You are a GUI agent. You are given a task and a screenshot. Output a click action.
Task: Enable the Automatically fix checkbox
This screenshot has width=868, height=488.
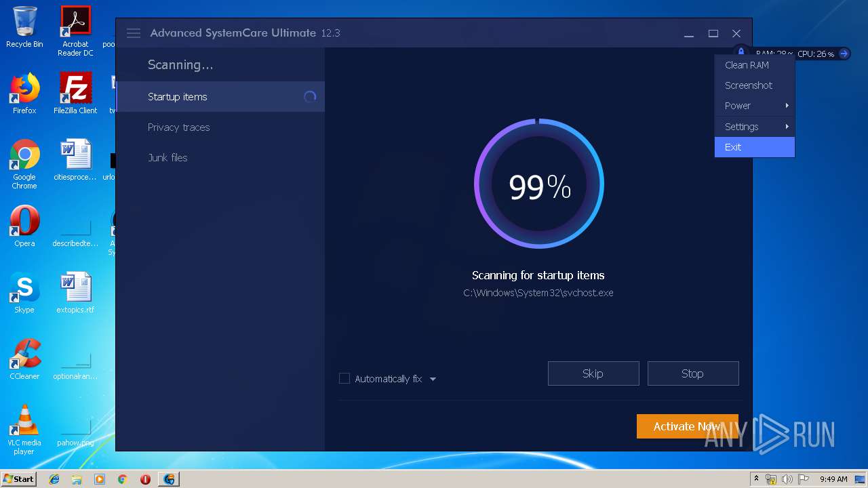344,378
